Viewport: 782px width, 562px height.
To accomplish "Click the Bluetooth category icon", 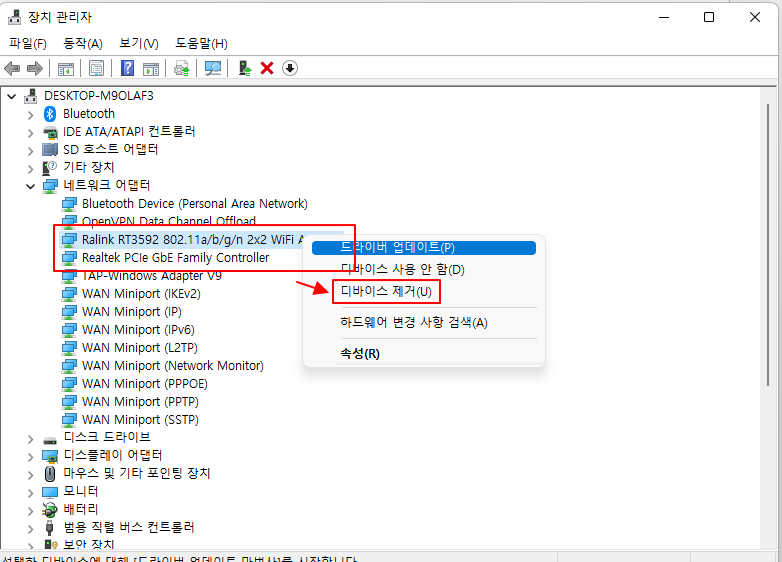I will tap(50, 114).
